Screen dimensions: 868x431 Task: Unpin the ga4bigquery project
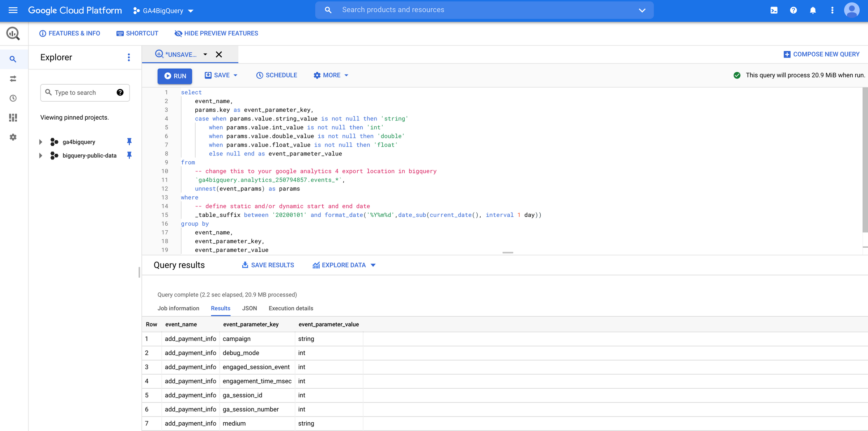[129, 142]
